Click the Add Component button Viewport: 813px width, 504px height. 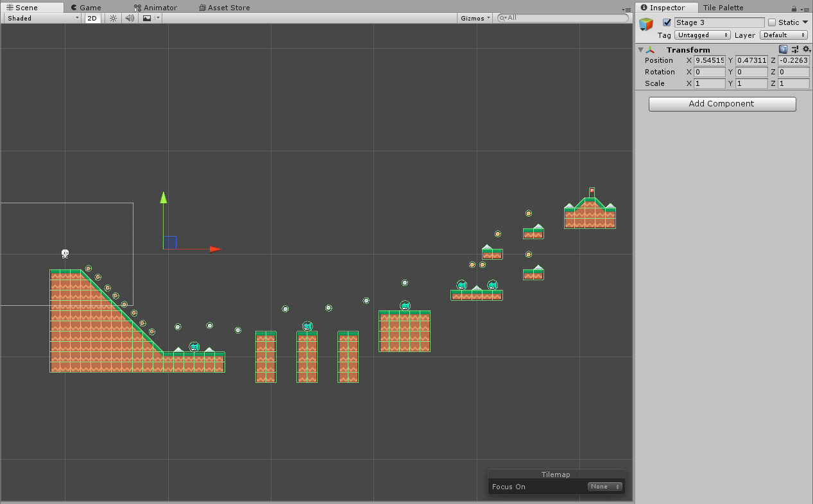point(722,104)
